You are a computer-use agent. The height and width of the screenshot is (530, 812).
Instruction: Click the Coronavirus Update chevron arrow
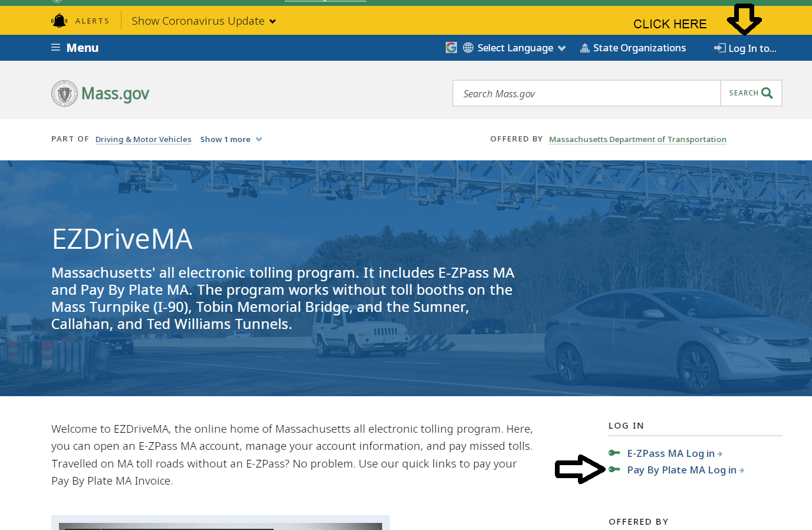pyautogui.click(x=272, y=22)
